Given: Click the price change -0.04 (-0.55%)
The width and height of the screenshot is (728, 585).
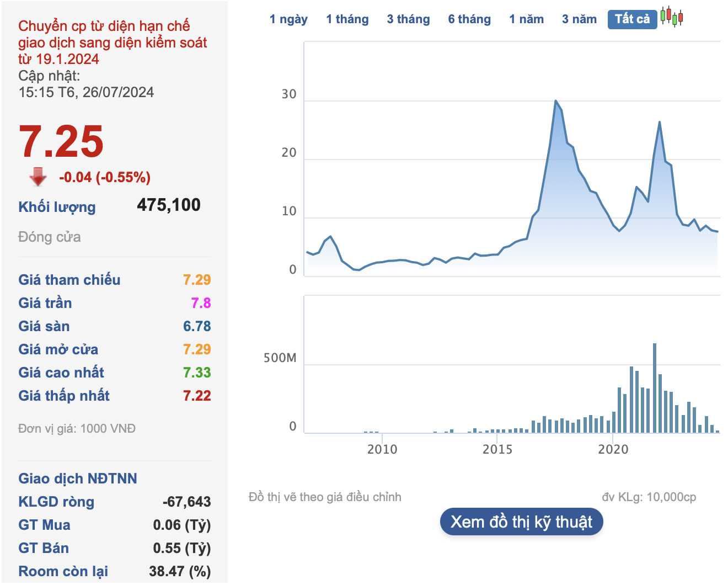Looking at the screenshot, I should click(x=105, y=177).
